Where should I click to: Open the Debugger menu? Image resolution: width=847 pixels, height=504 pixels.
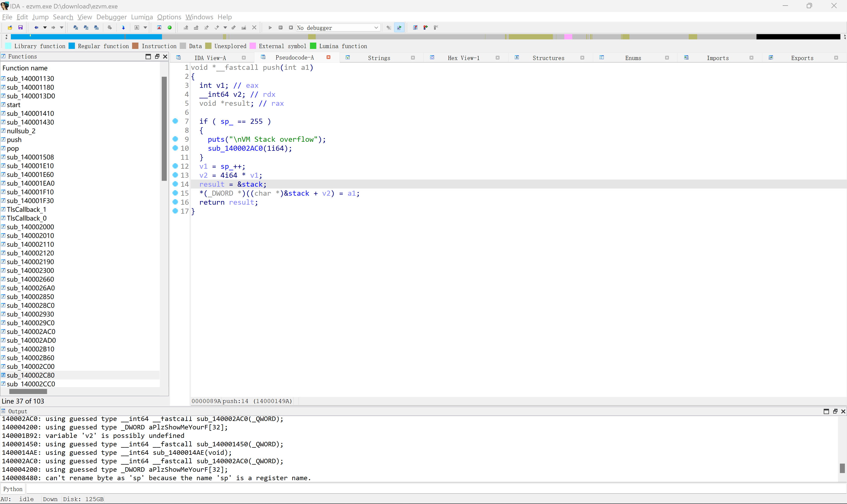click(x=111, y=17)
